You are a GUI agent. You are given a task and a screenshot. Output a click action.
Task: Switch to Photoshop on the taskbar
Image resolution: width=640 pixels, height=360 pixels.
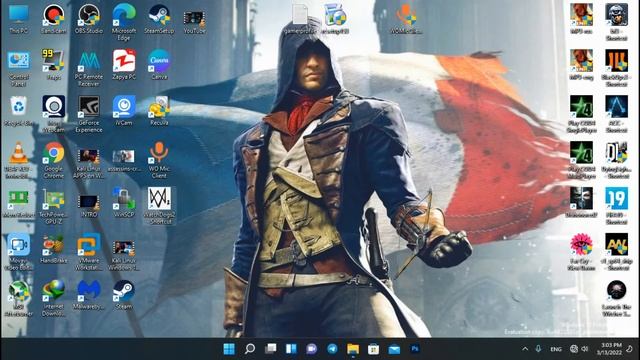[415, 349]
